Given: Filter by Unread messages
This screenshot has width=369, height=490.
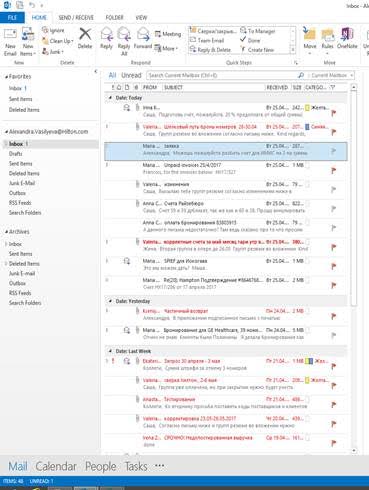Looking at the screenshot, I should tap(131, 75).
